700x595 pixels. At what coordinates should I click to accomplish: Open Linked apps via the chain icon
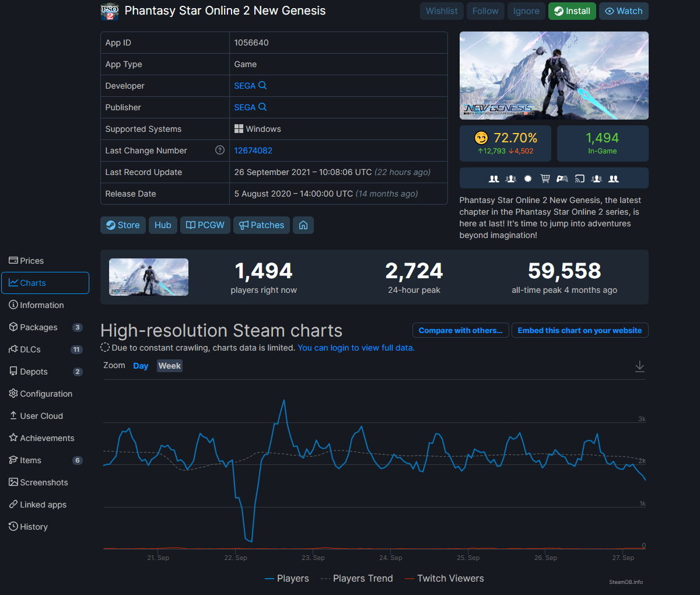(13, 505)
